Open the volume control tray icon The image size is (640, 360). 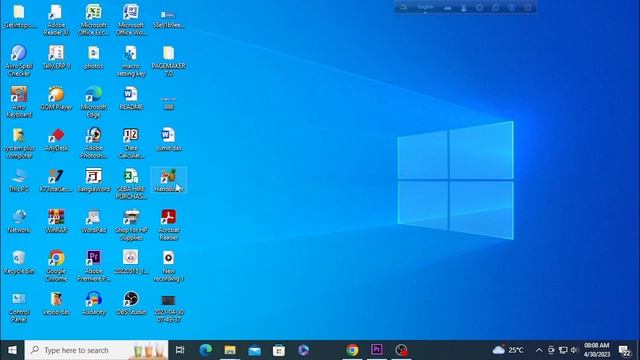pos(574,350)
